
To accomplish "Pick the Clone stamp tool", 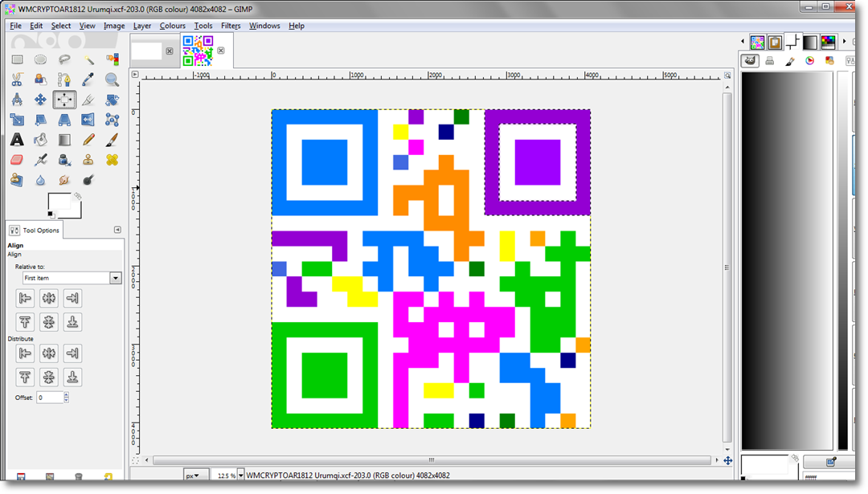I will click(x=88, y=160).
